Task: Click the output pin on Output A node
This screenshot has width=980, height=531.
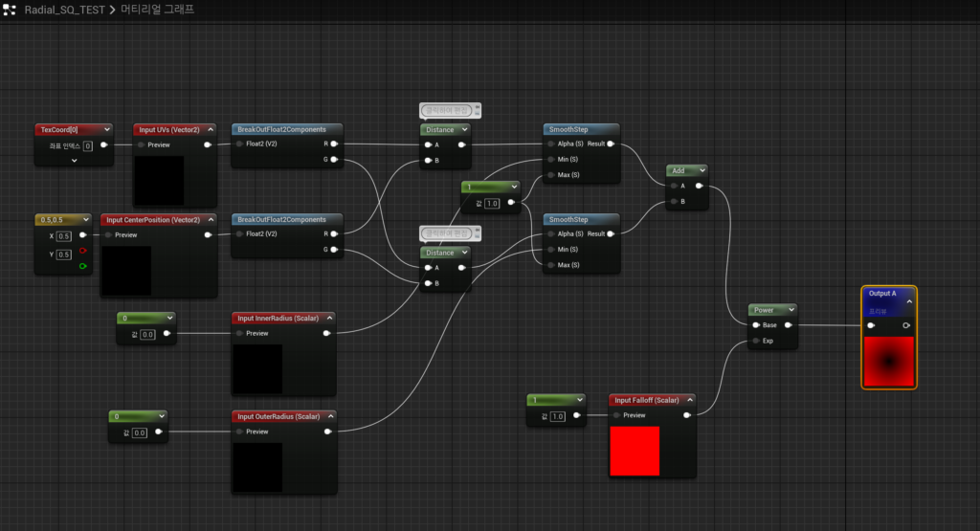Action: (906, 325)
